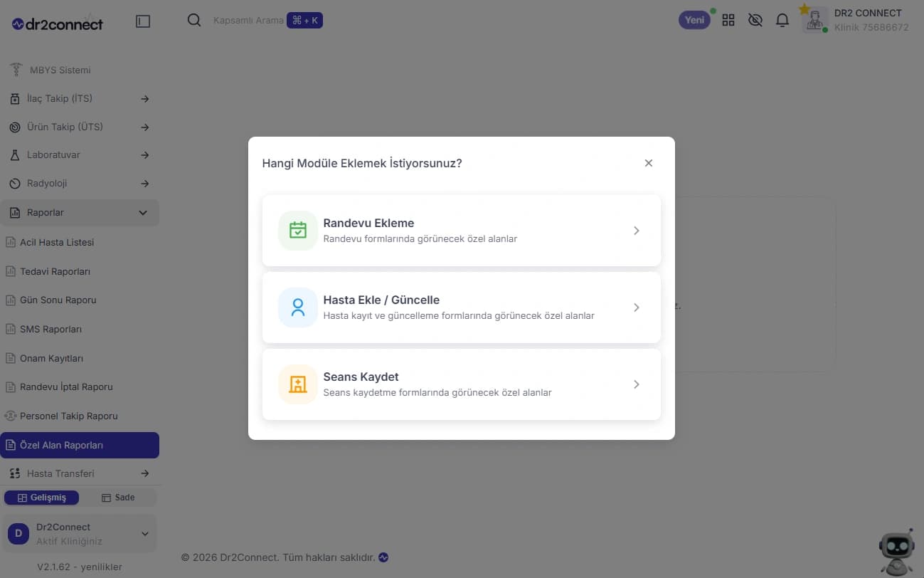Click the Yeni badge button

(x=694, y=20)
